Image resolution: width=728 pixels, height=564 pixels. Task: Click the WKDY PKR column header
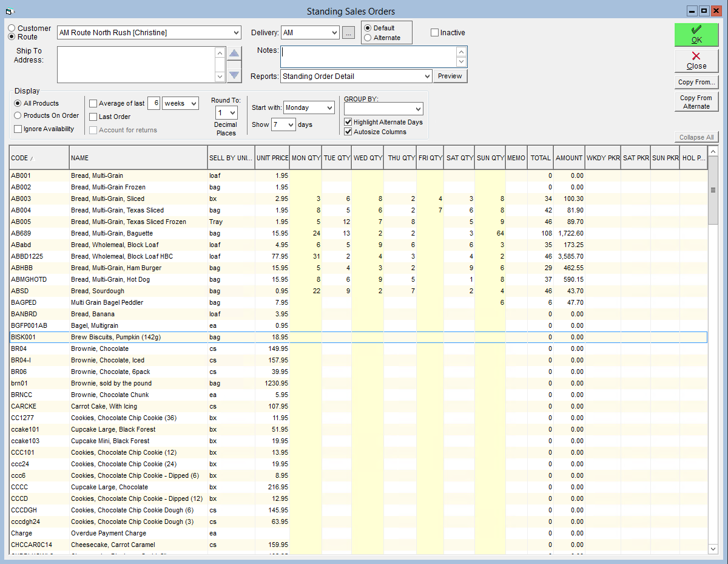tap(602, 158)
